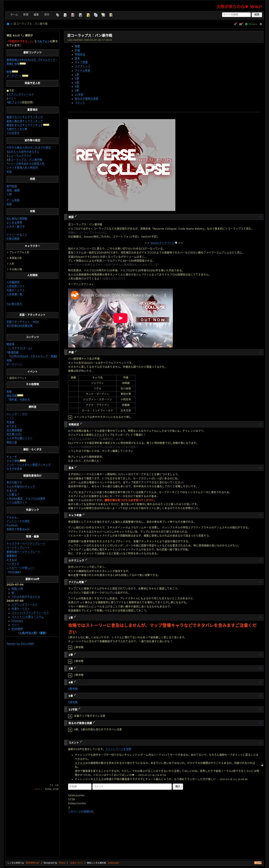Open 武器アタッチメント・MOD sidebar link
The width and height of the screenshot is (269, 868).
click(23, 322)
